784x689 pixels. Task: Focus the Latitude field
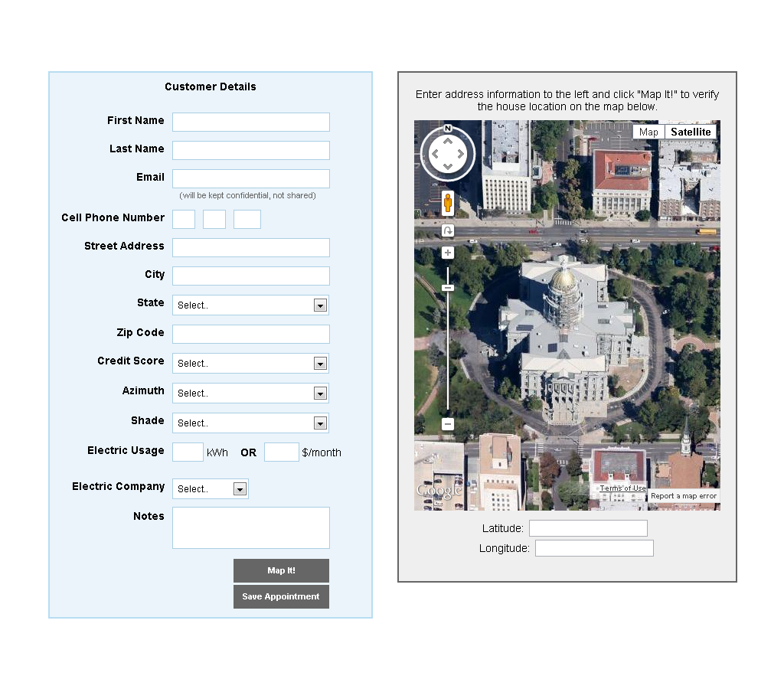pos(588,528)
